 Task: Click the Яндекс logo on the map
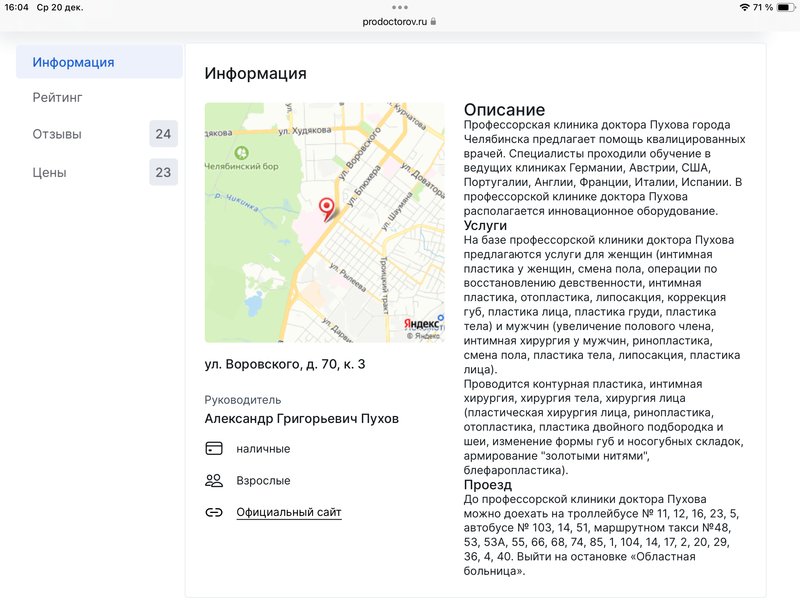click(x=421, y=323)
